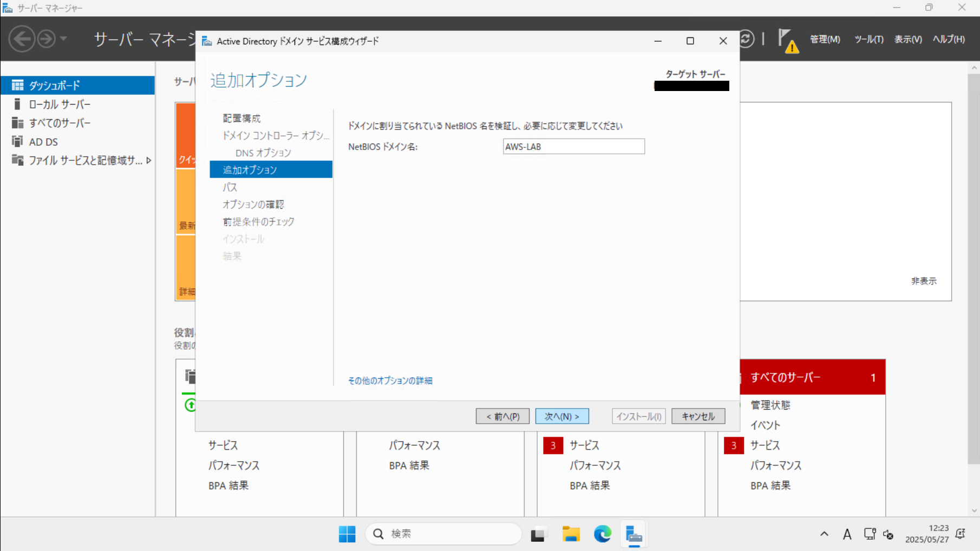Click the < 前へ(P) button
980x551 pixels.
[x=502, y=416]
